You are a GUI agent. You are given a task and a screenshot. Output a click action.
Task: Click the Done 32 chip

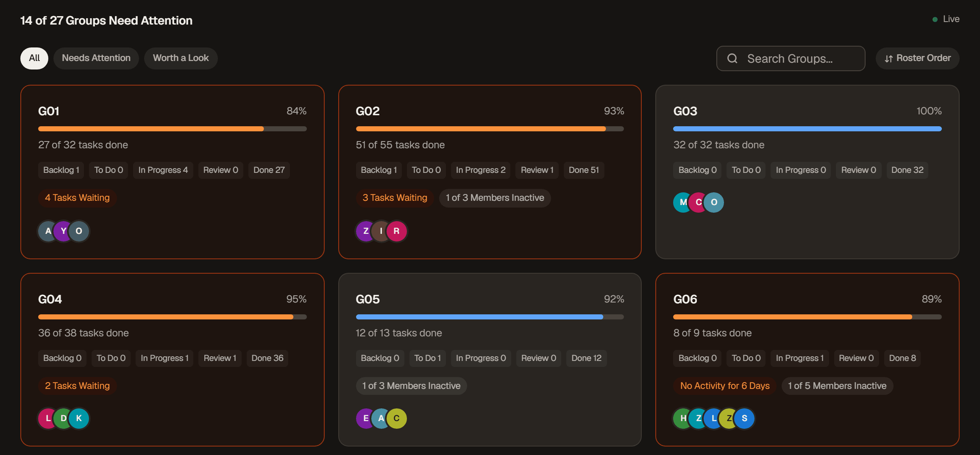[x=907, y=170]
